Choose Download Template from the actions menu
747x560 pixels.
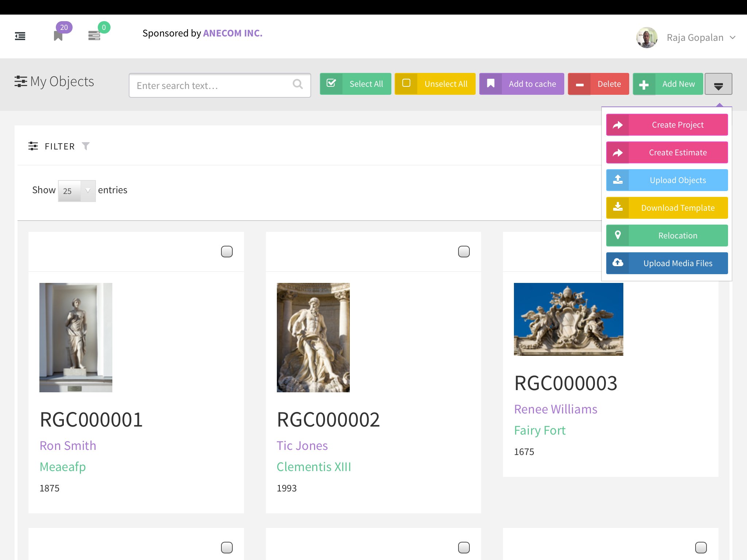667,208
